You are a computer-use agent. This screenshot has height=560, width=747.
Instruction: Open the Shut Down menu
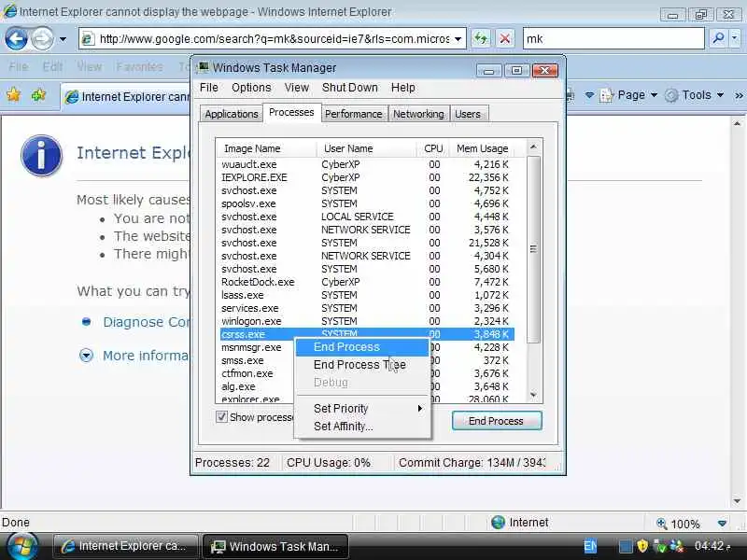349,88
